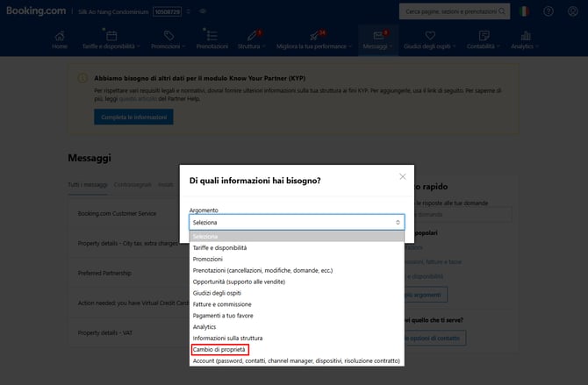Click the help question mark icon

(549, 11)
